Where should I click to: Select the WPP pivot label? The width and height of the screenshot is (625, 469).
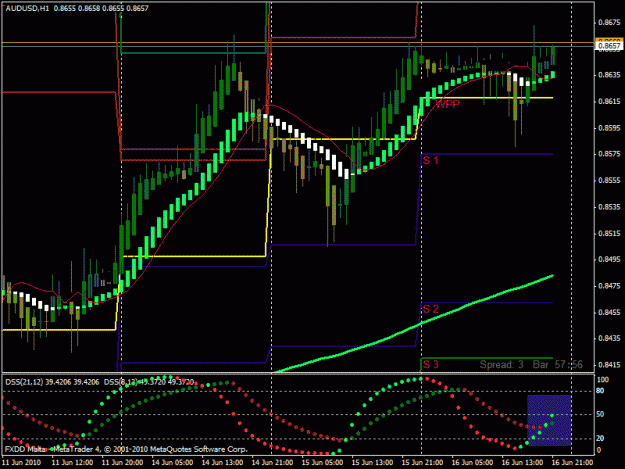[x=447, y=104]
